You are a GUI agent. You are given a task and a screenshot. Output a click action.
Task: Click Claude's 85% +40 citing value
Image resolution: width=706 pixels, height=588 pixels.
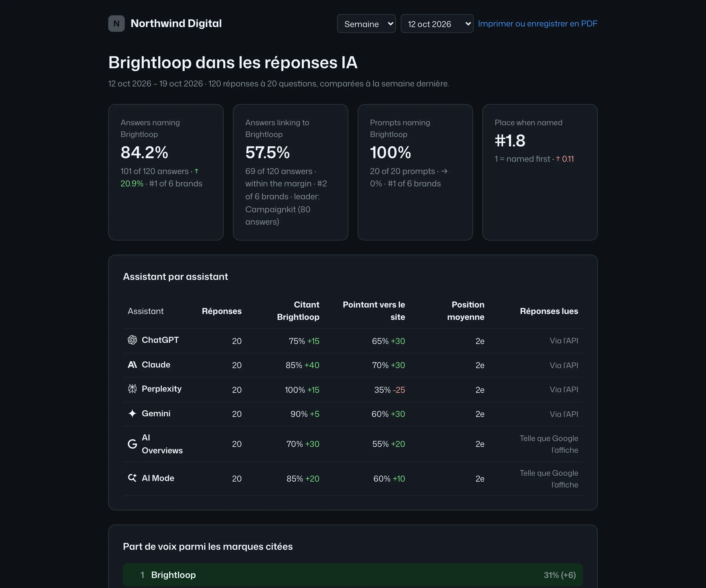point(303,365)
